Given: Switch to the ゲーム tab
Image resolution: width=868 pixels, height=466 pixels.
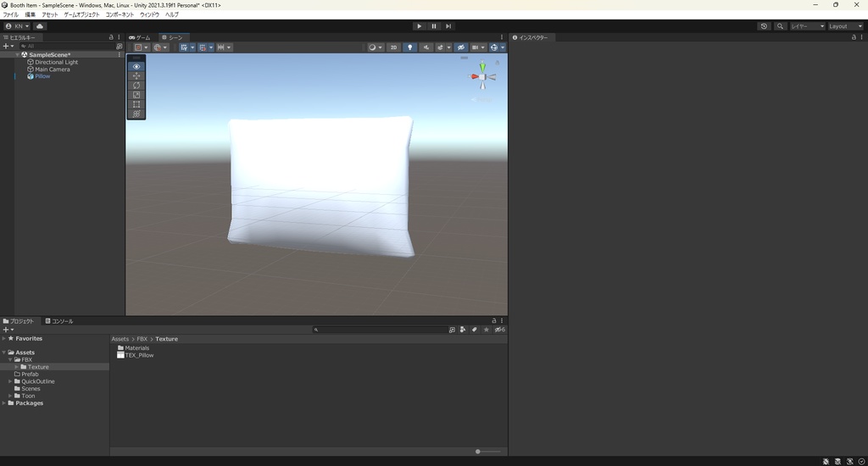Looking at the screenshot, I should click(140, 37).
